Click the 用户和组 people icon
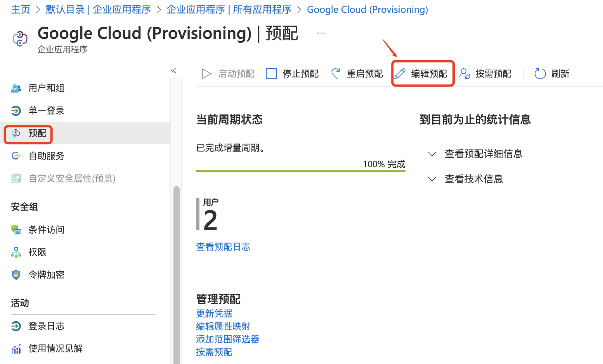Screen dimensions: 603x364 (x=16, y=88)
